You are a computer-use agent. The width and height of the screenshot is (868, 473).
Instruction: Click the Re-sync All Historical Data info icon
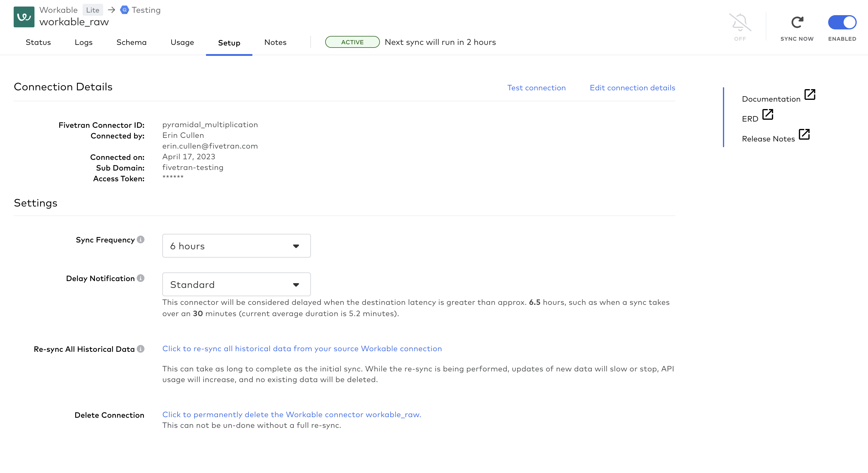[x=141, y=349]
